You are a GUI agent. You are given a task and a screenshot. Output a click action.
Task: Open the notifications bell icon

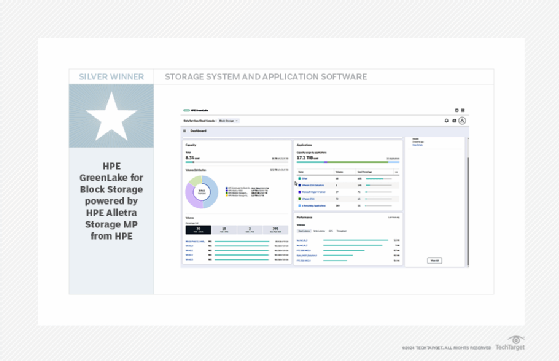[446, 121]
